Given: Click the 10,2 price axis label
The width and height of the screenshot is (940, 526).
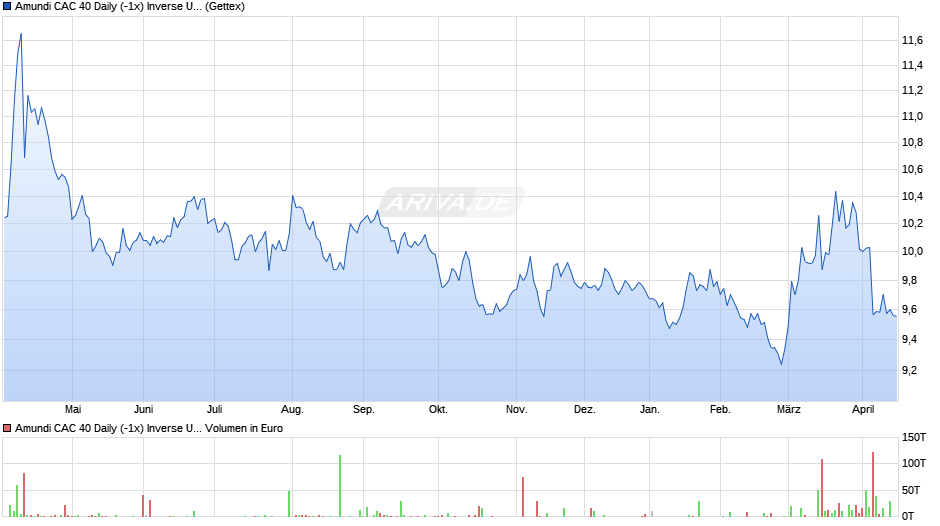Looking at the screenshot, I should coord(912,224).
